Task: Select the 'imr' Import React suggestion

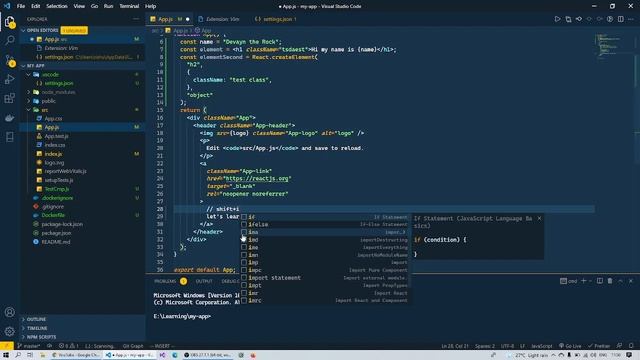Action: 325,293
